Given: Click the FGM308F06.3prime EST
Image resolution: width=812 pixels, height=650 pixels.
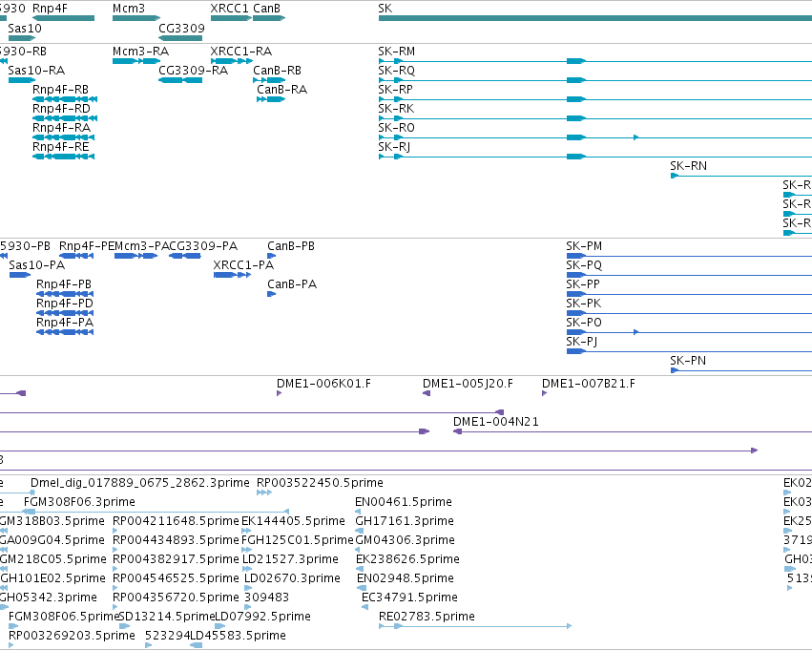Looking at the screenshot, I should pyautogui.click(x=155, y=512).
